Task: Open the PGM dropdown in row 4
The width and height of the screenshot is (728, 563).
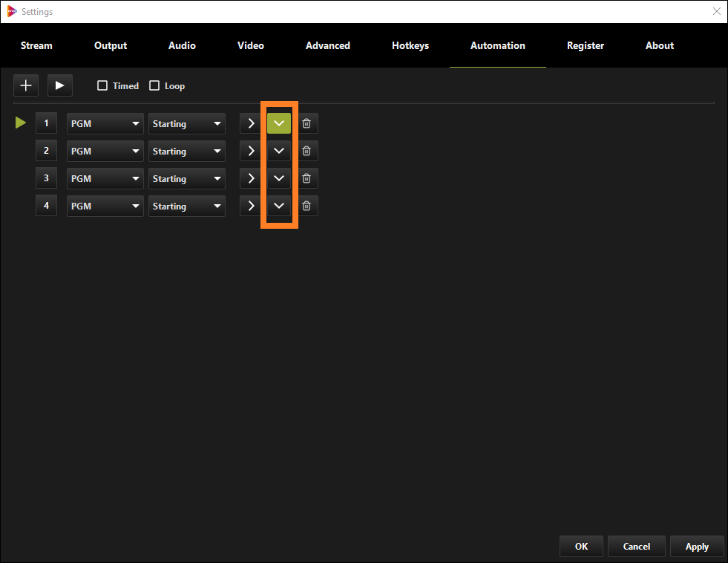Action: [105, 206]
